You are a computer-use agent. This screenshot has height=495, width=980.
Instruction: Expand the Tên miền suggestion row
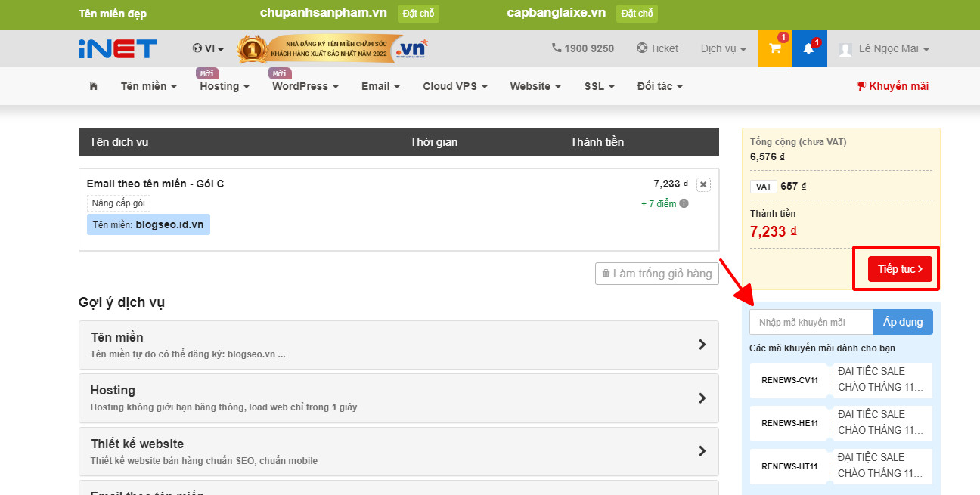[399, 345]
